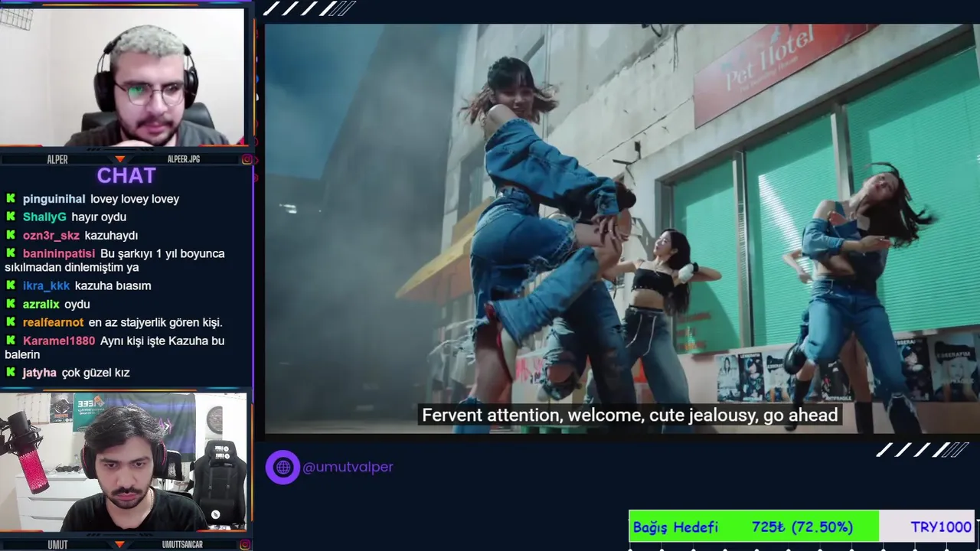Click the Instagram icon next to ALPEER.JPG
Screen dimensions: 980x551
point(247,159)
